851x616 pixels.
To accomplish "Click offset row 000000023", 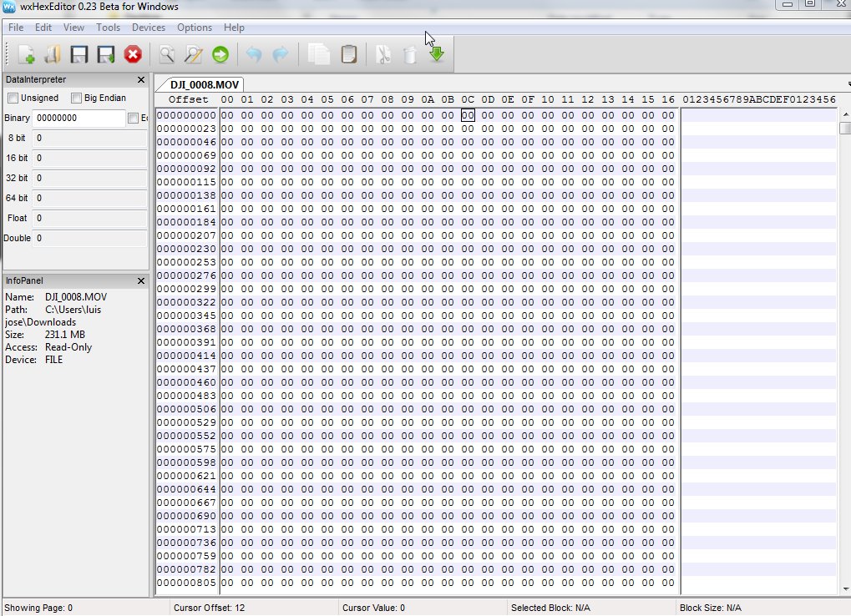I will 186,129.
